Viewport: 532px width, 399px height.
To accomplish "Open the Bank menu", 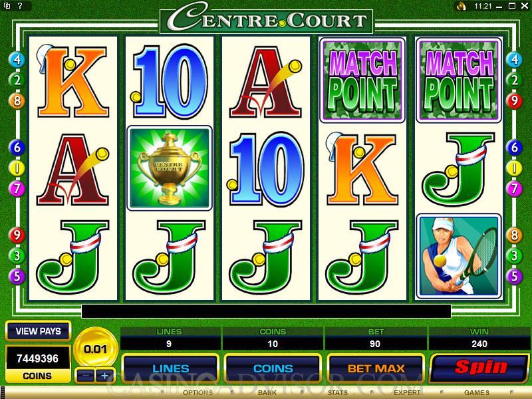I will (x=267, y=392).
